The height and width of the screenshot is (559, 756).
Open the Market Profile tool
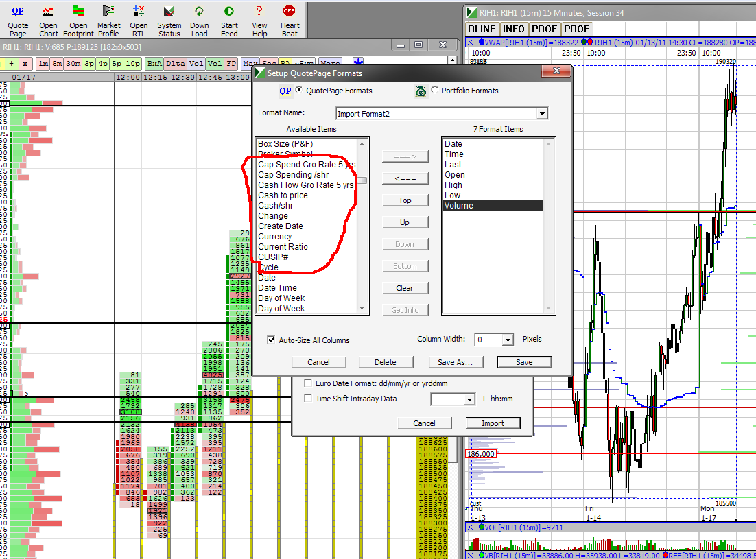point(108,12)
